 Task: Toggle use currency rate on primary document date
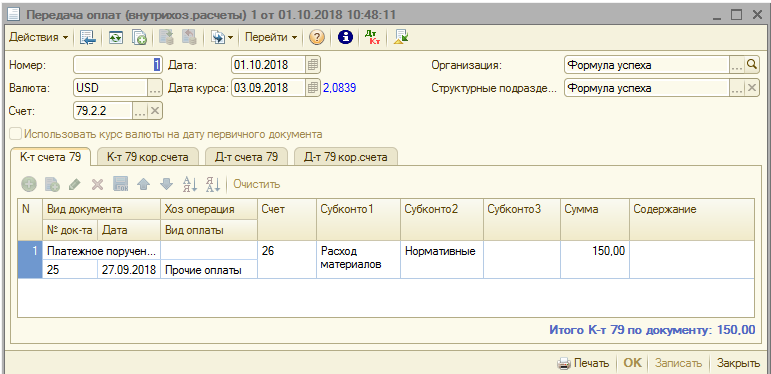tap(17, 134)
